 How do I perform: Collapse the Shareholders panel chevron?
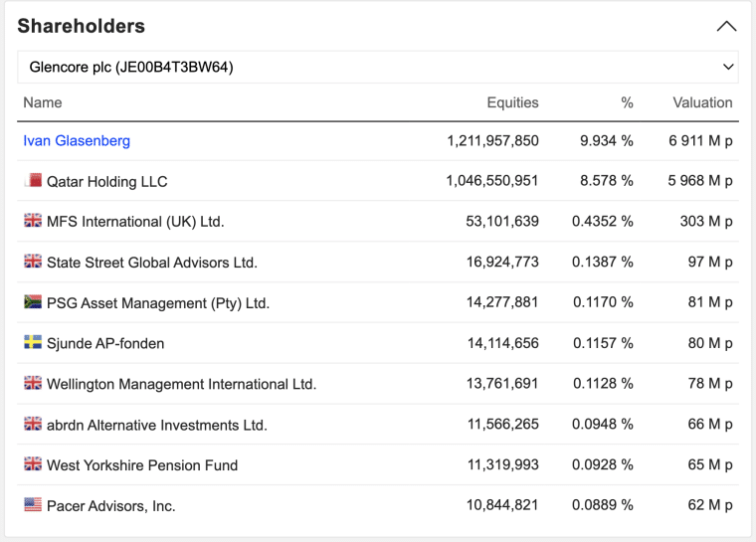pos(726,27)
